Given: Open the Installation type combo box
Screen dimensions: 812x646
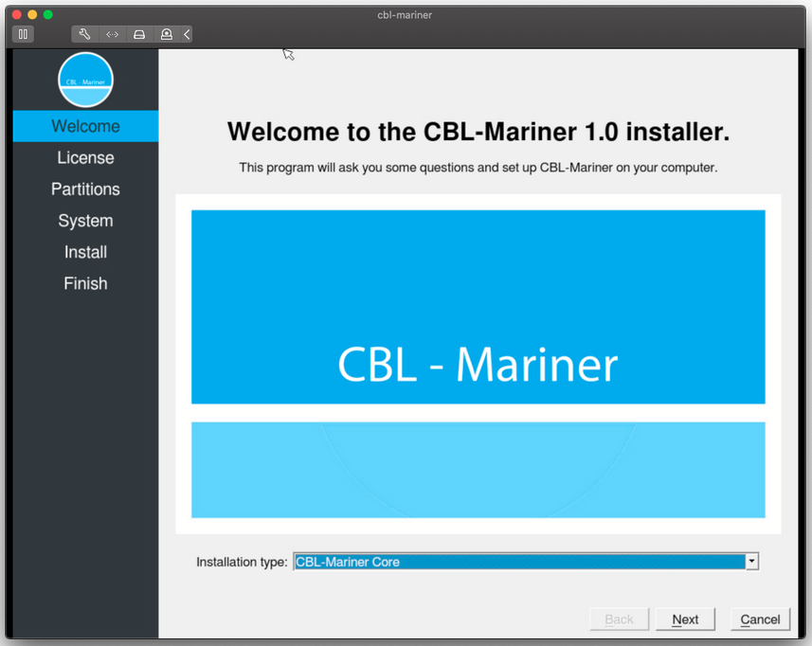Looking at the screenshot, I should (526, 562).
